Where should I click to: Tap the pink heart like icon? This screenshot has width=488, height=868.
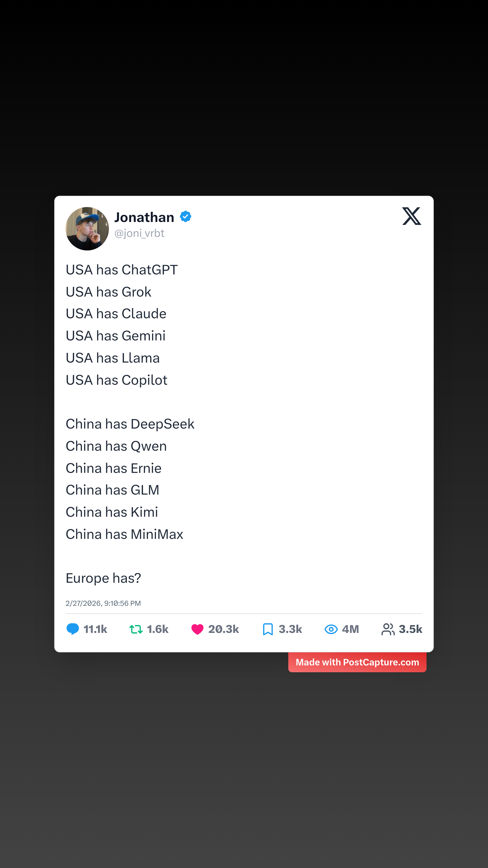pyautogui.click(x=197, y=629)
